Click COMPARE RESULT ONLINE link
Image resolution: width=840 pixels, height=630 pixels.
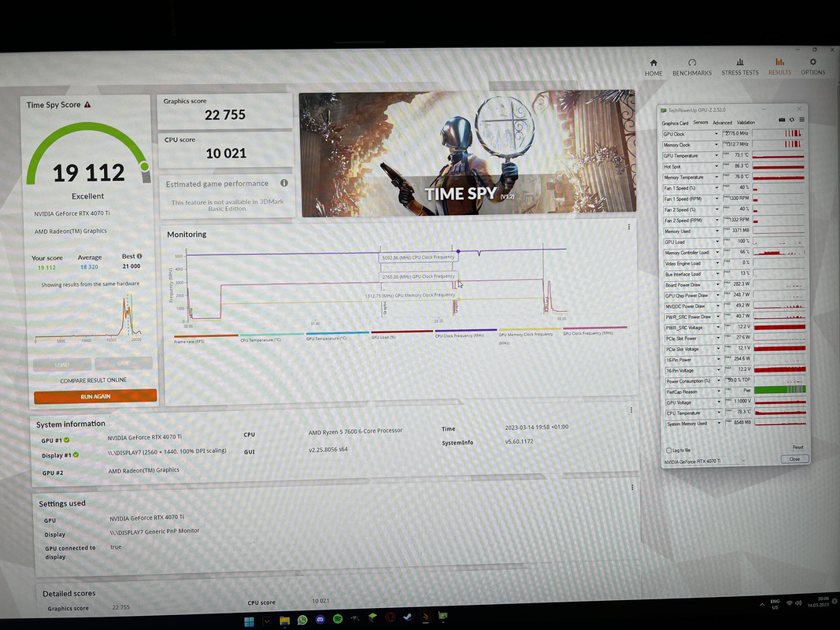[93, 380]
